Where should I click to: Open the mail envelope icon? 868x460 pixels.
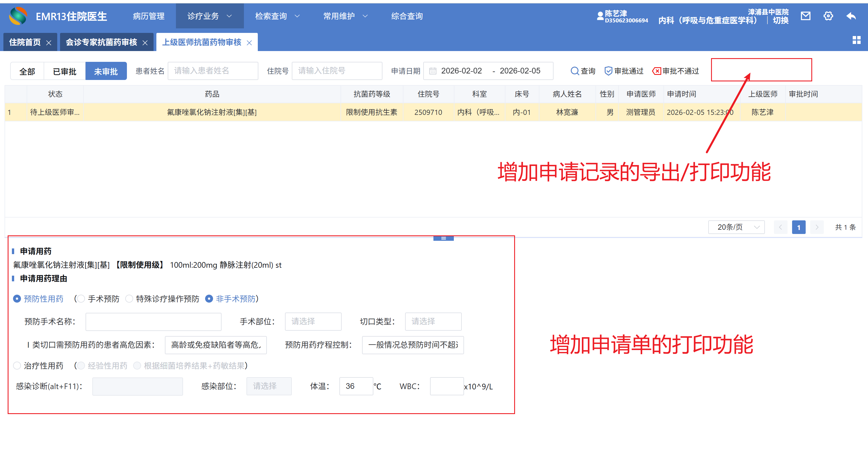click(x=805, y=16)
